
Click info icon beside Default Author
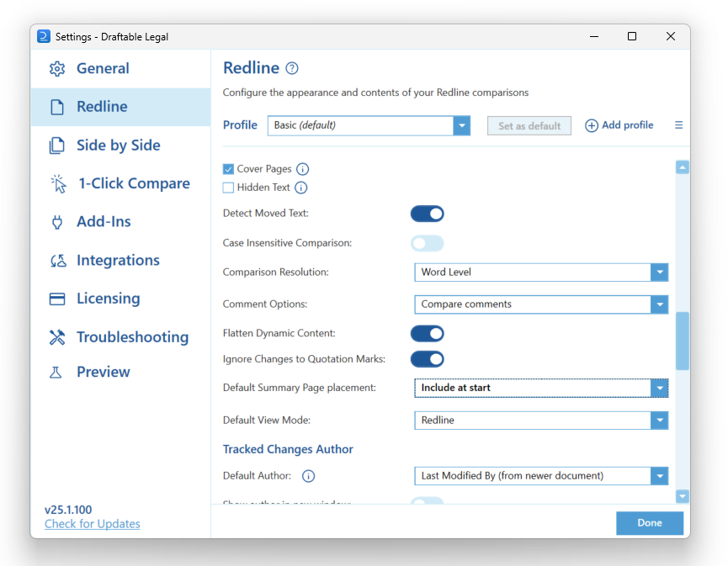pos(308,476)
